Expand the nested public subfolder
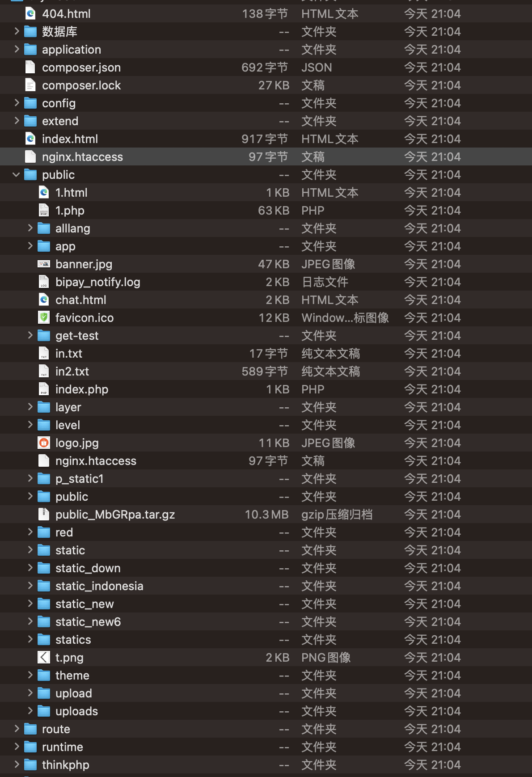Image resolution: width=532 pixels, height=777 pixels. click(30, 496)
